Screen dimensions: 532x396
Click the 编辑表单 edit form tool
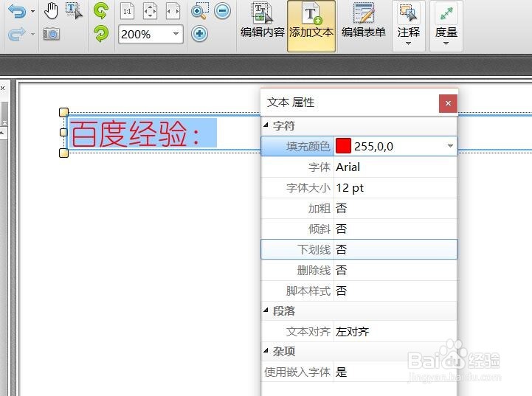[363, 21]
